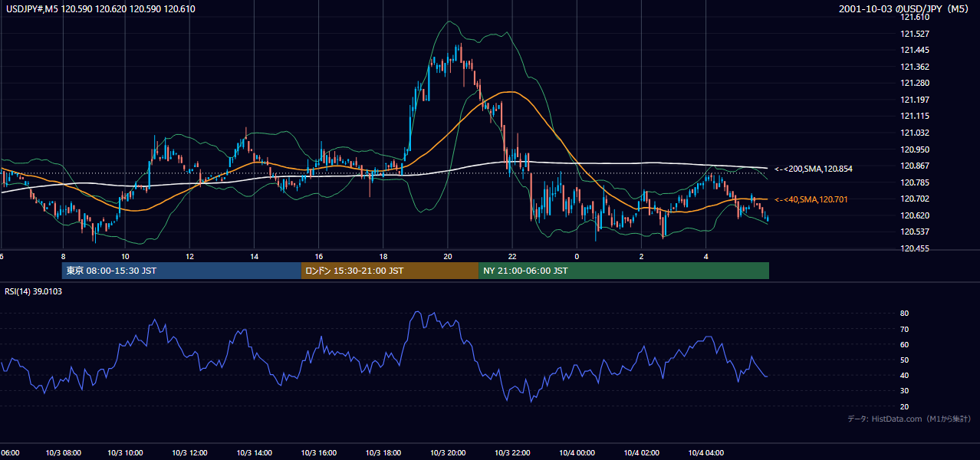Click the 121.032 price axis label
This screenshot has height=460, width=980.
916,133
